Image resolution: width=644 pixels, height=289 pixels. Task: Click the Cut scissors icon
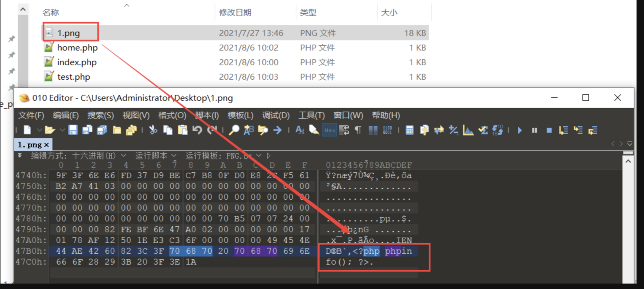[x=153, y=130]
